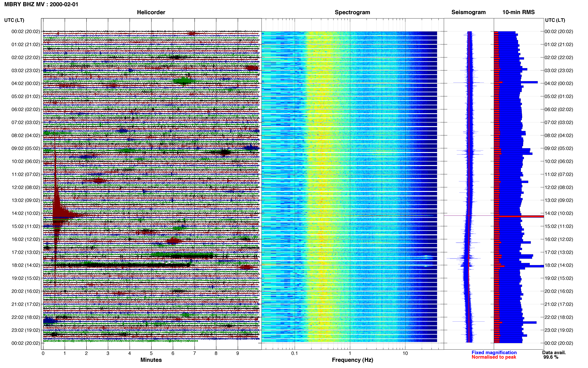Screen dimensions: 588x368
Task: Click the right 'UTC (LT)' axis label
Action: pyautogui.click(x=555, y=20)
